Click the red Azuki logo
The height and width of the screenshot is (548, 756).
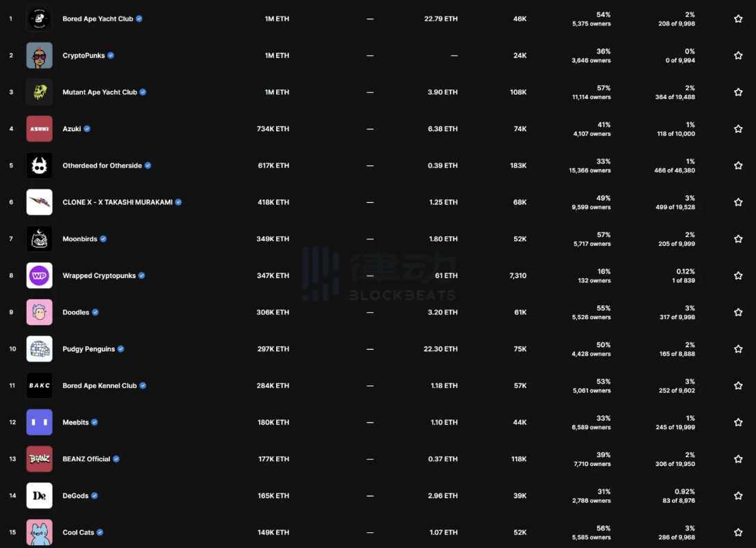click(39, 128)
